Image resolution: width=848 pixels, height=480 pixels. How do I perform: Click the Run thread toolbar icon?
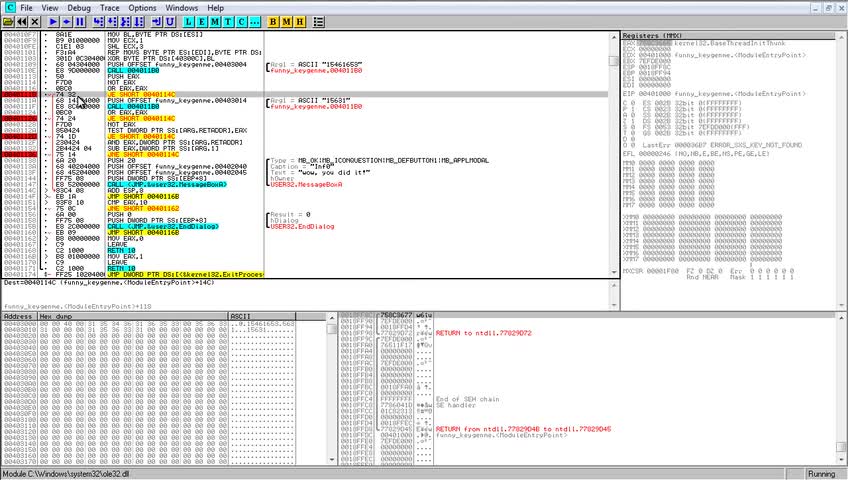point(67,22)
